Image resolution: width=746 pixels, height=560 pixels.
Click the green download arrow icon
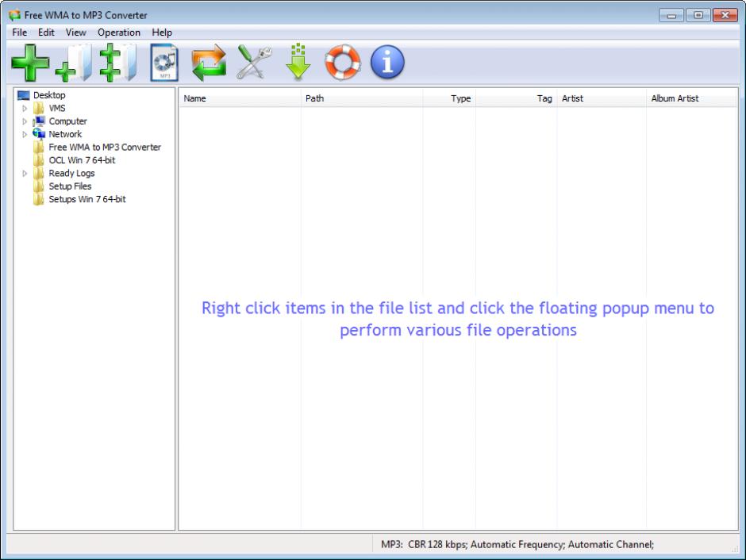tap(298, 62)
